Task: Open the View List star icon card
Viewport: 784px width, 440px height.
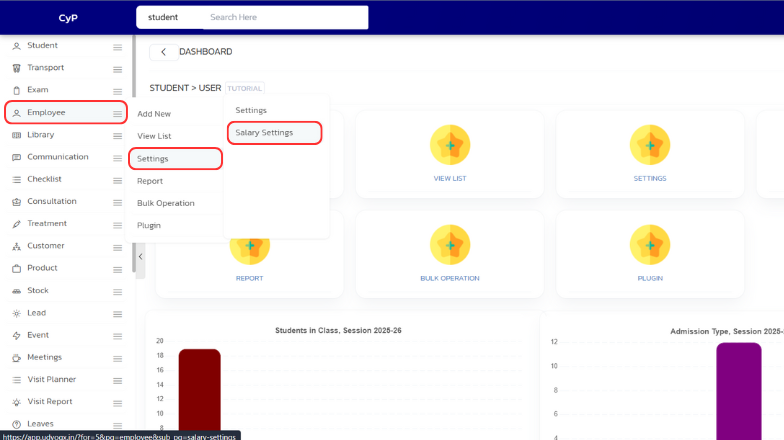Action: (x=450, y=147)
